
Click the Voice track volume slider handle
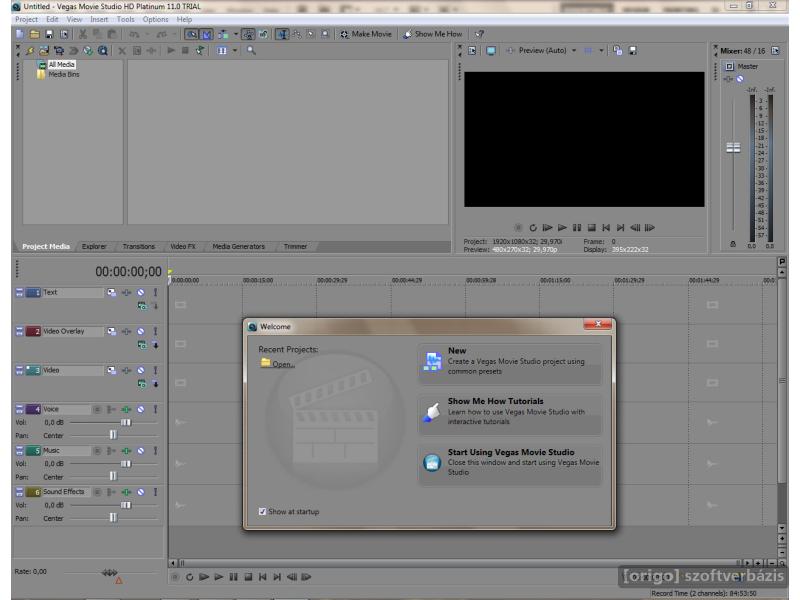click(126, 422)
